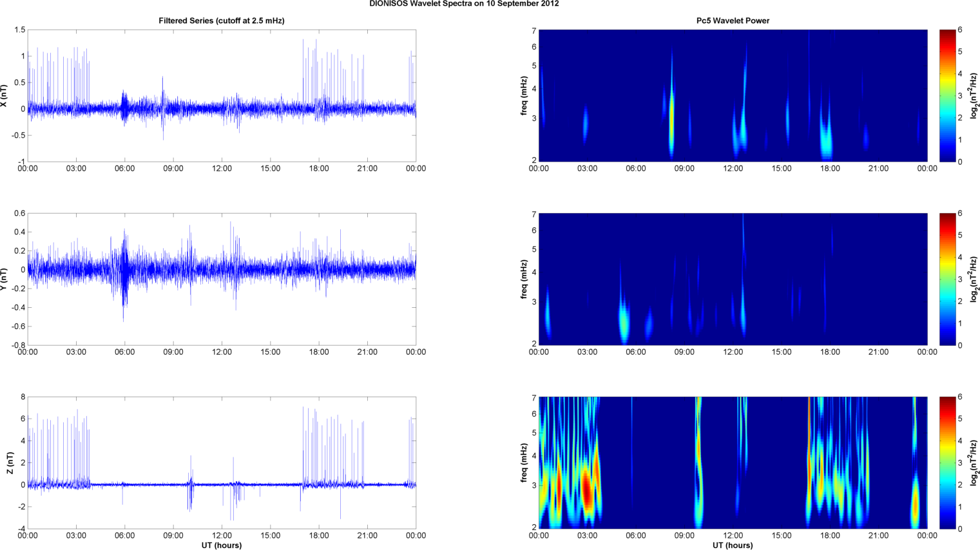Click the "18:00" tick under the Z series plot

click(x=319, y=536)
